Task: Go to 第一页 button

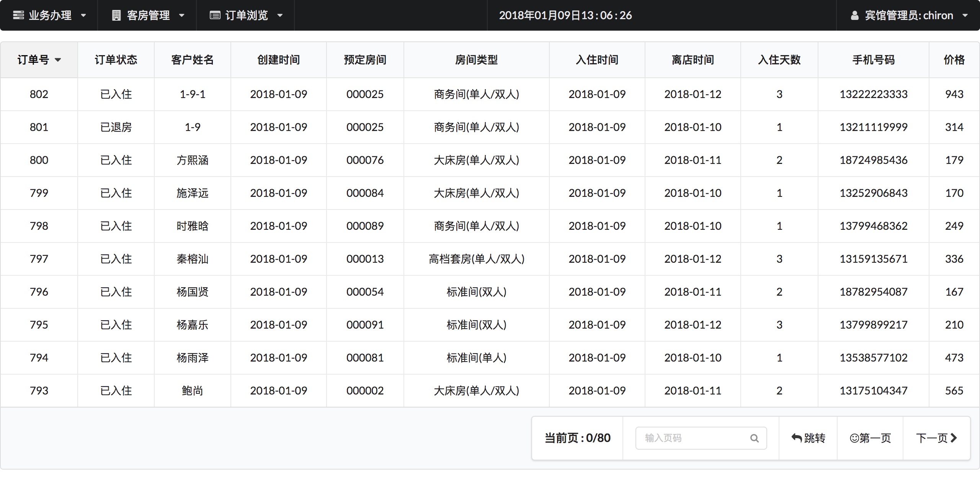Action: tap(870, 438)
